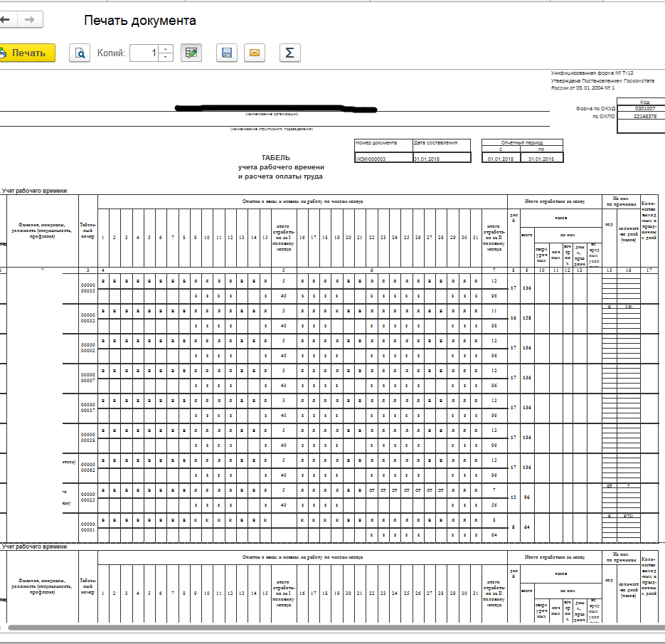Viewport: 665px width, 644px height.
Task: Send the document by email envelope icon
Action: (x=255, y=53)
